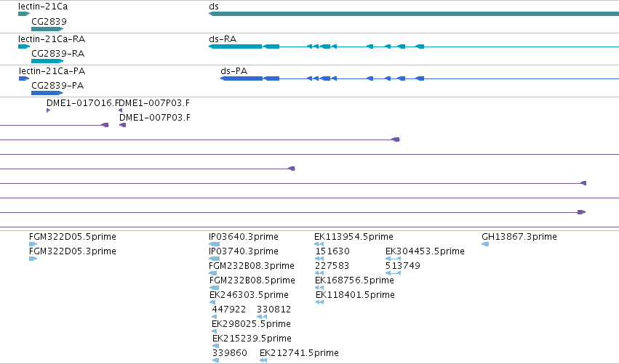Click the 513749 EST label
Image resolution: width=619 pixels, height=364 pixels.
pos(403,265)
